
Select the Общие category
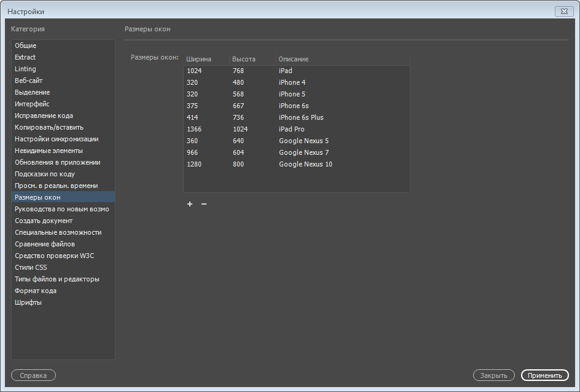[x=26, y=45]
